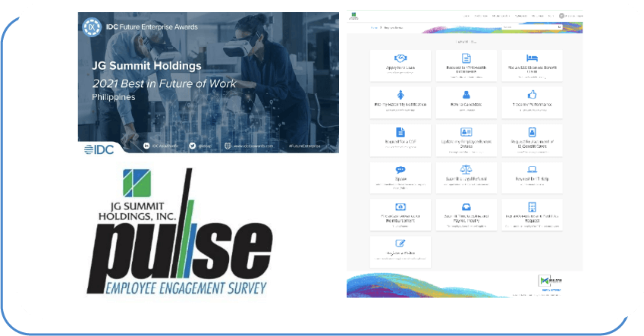644x336 pixels.
Task: Click the document icon on the PhilHealth request card
Action: click(467, 58)
